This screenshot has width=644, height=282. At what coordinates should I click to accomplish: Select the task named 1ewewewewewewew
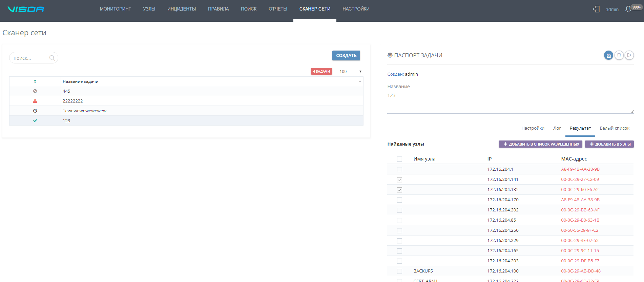[186, 111]
